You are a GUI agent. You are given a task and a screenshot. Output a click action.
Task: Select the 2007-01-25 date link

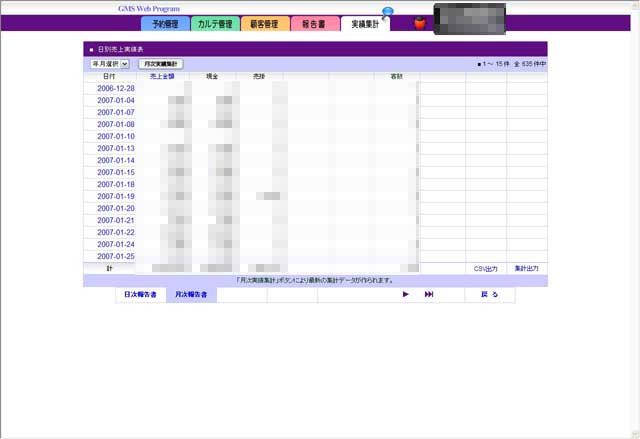pos(116,256)
